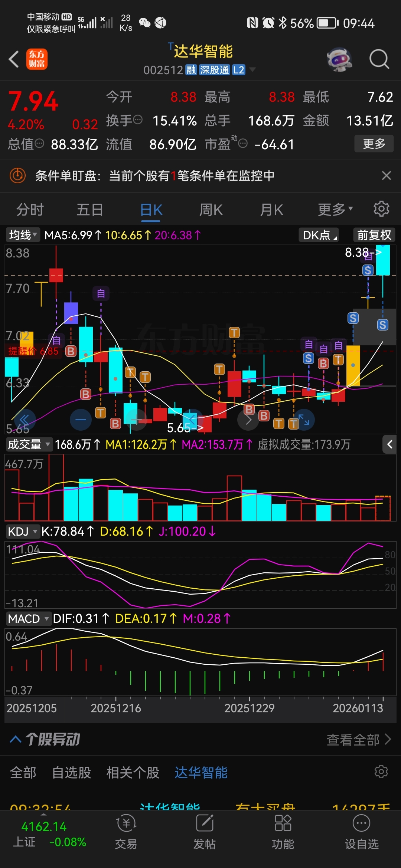Collapse the indicator side panel arrow
This screenshot has height=868, width=401.
(x=389, y=444)
